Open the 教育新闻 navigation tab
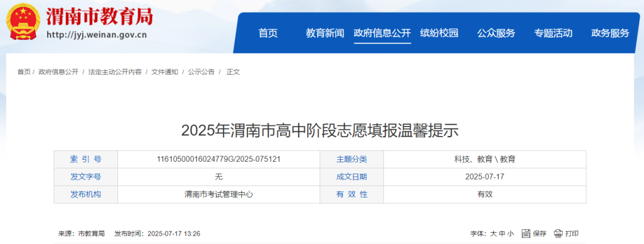 [x=325, y=33]
